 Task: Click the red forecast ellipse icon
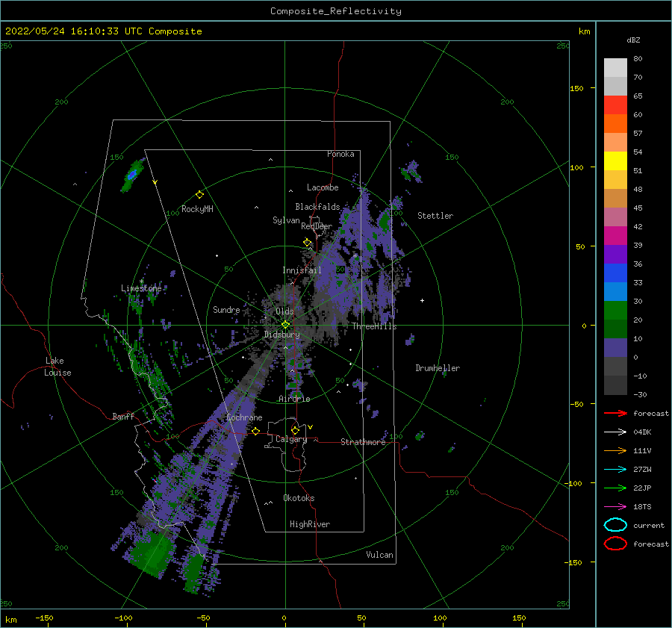point(615,544)
